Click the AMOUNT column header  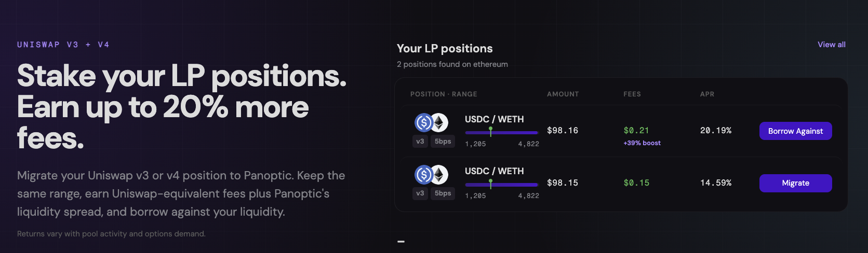(x=563, y=94)
